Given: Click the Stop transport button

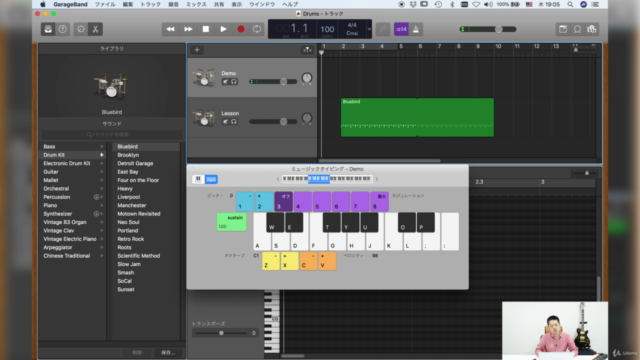Looking at the screenshot, I should pyautogui.click(x=206, y=29).
